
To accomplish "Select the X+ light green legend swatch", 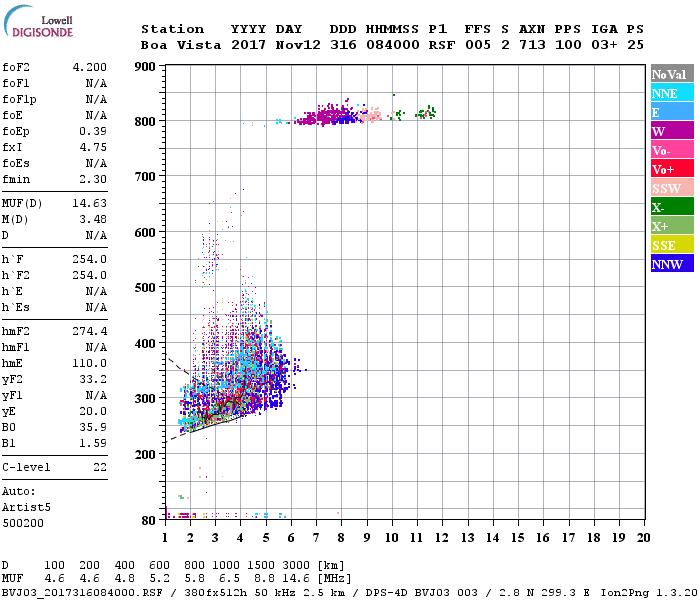I will (672, 226).
